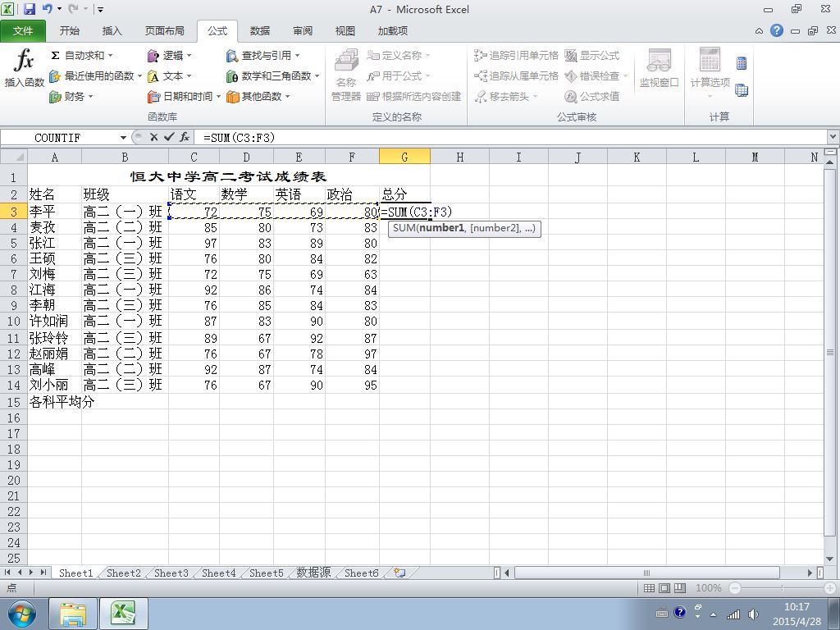Click the Calculate Sheet icon
The height and width of the screenshot is (630, 840).
[x=742, y=90]
